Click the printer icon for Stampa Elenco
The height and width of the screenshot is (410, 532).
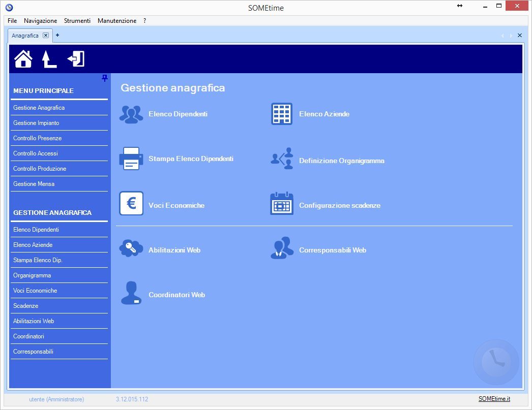coord(131,159)
